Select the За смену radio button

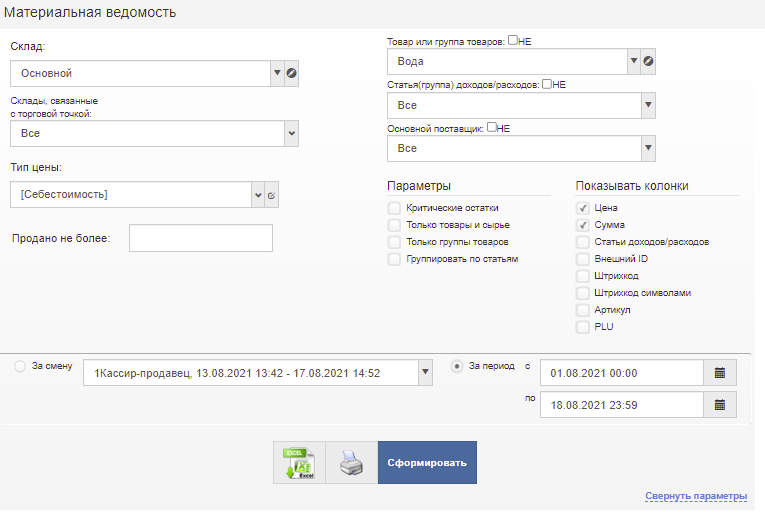[x=20, y=367]
